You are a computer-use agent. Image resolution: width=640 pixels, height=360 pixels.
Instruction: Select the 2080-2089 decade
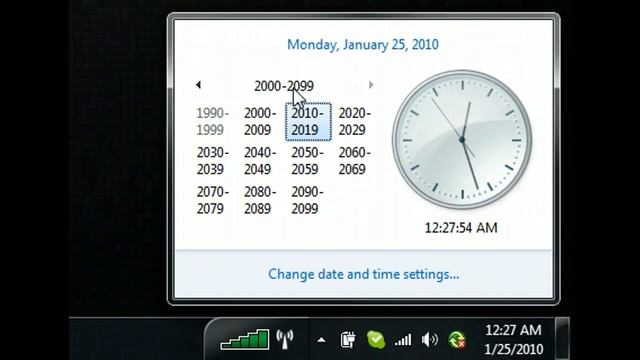[260, 200]
